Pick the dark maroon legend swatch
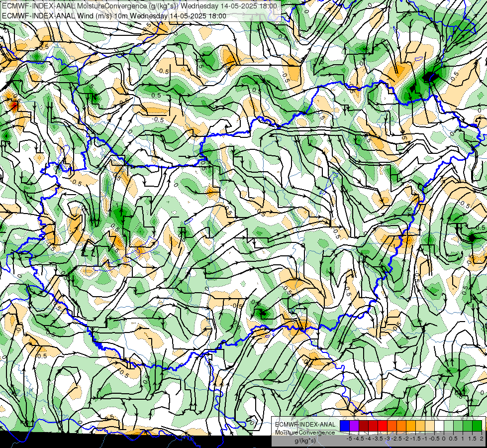The image size is (487, 448). (364, 426)
